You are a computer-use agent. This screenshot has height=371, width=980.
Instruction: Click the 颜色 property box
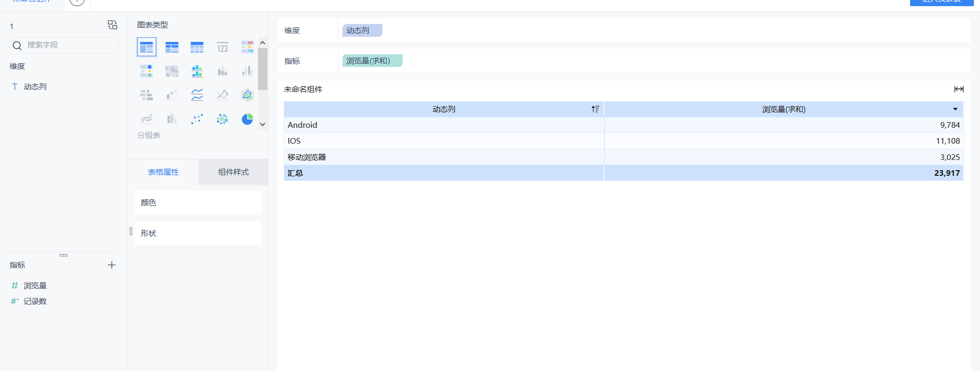[198, 202]
